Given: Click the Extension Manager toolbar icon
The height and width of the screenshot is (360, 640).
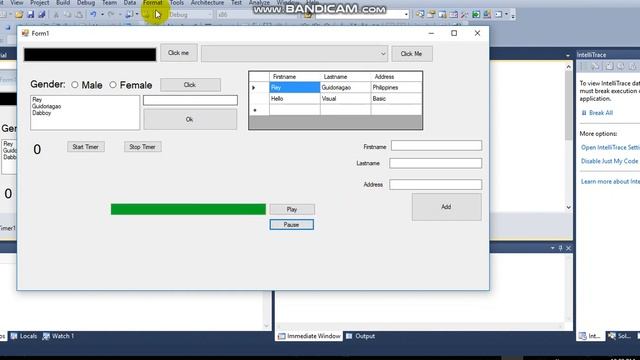Looking at the screenshot, I should pos(487,15).
